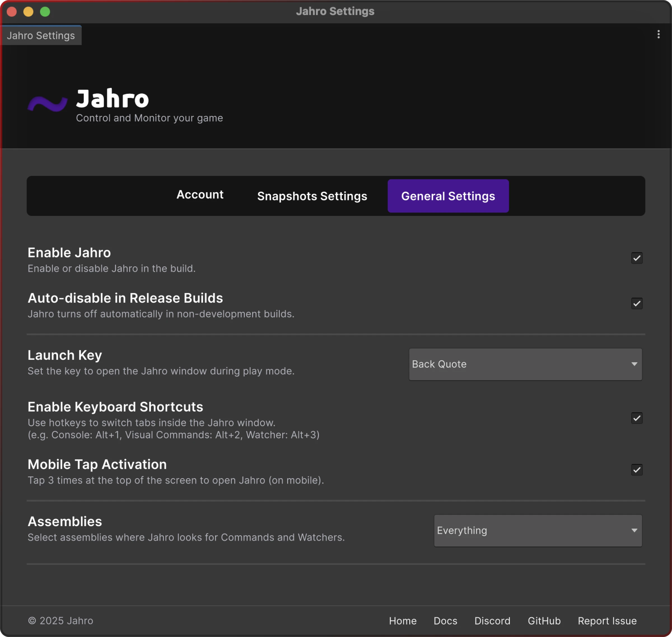This screenshot has width=672, height=637.
Task: Uncheck Auto-disable in Release Builds
Action: (637, 303)
